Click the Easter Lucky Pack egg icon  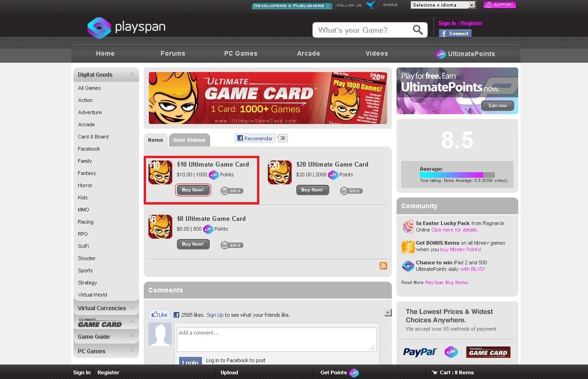408,227
